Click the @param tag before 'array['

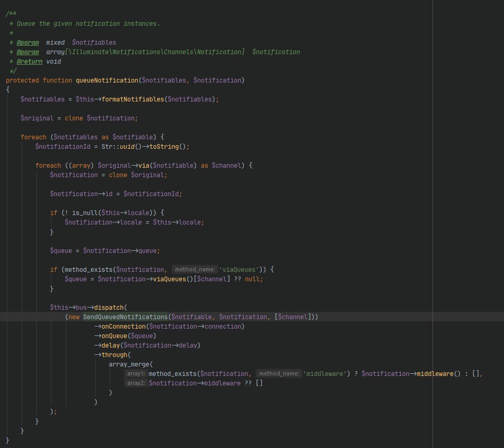point(28,52)
